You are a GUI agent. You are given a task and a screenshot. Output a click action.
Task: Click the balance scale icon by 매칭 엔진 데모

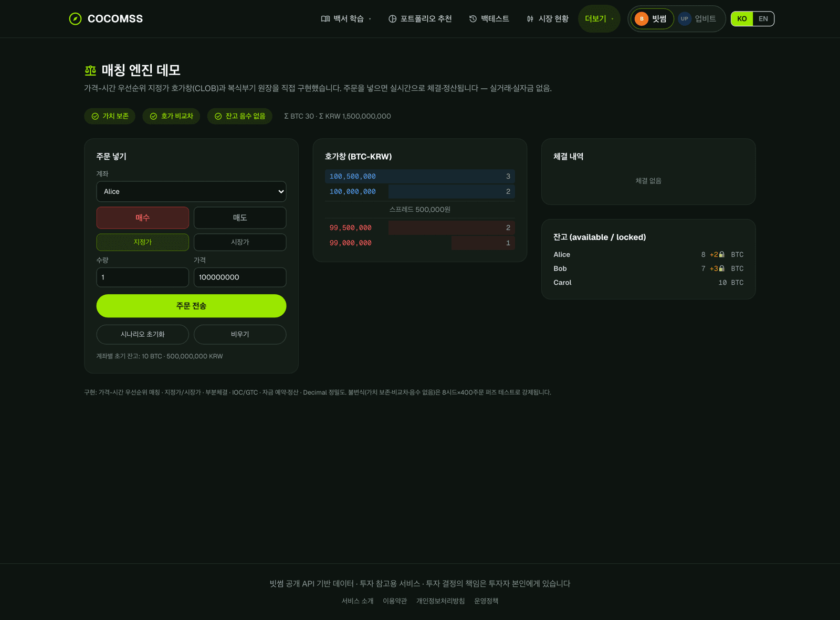tap(90, 70)
